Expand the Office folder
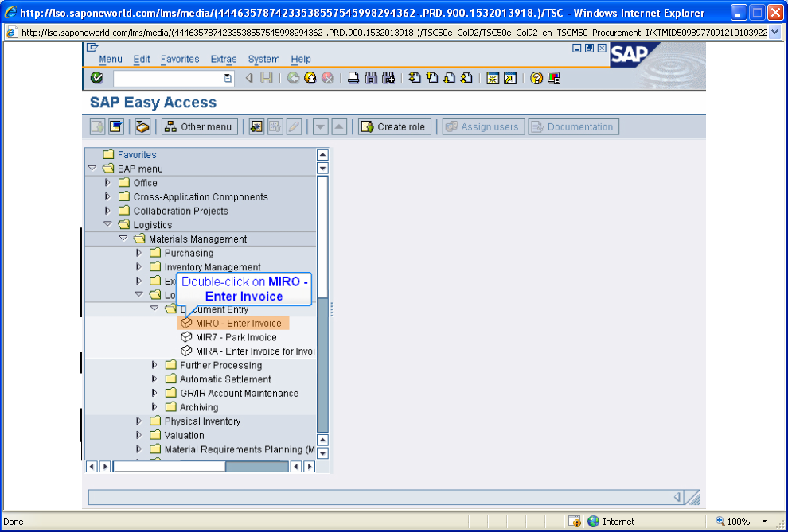Screen dimensions: 788x532 pyautogui.click(x=107, y=183)
